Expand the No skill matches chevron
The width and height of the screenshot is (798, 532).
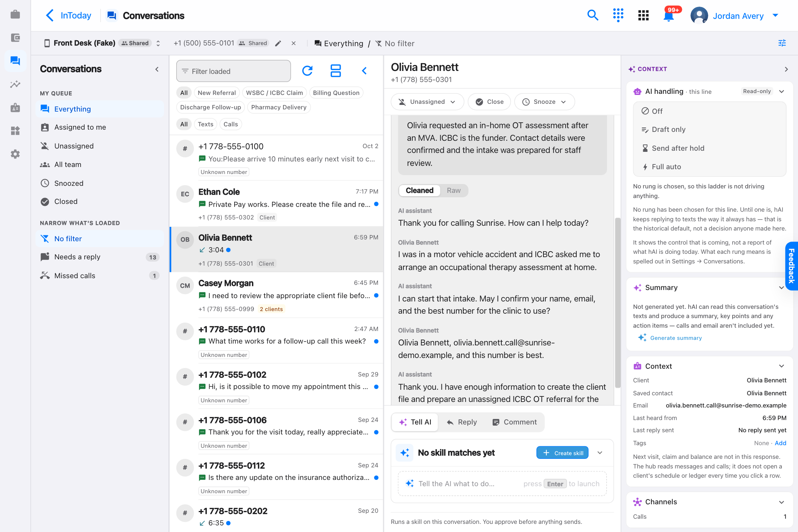[x=600, y=453]
